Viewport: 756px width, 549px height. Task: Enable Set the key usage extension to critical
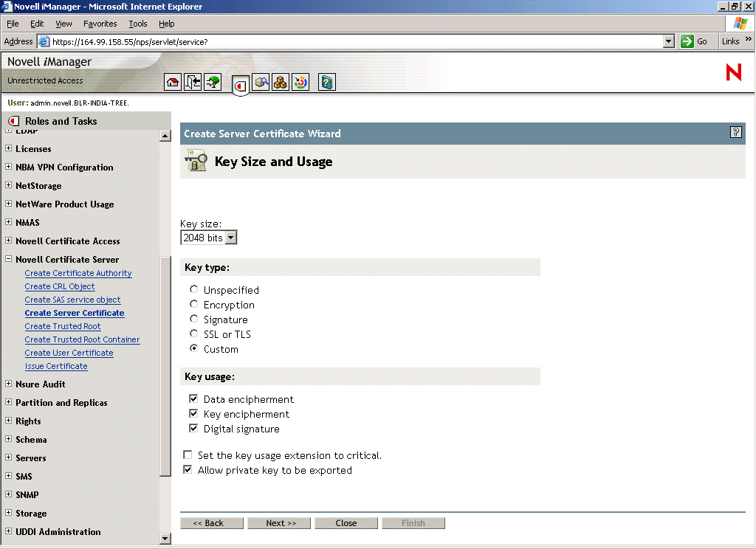pyautogui.click(x=188, y=455)
